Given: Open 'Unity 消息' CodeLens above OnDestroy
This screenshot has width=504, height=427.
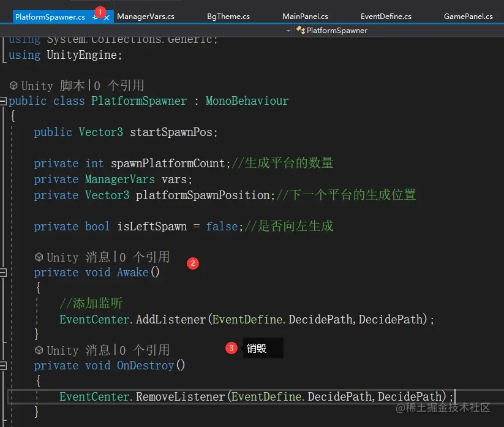Looking at the screenshot, I should point(78,350).
